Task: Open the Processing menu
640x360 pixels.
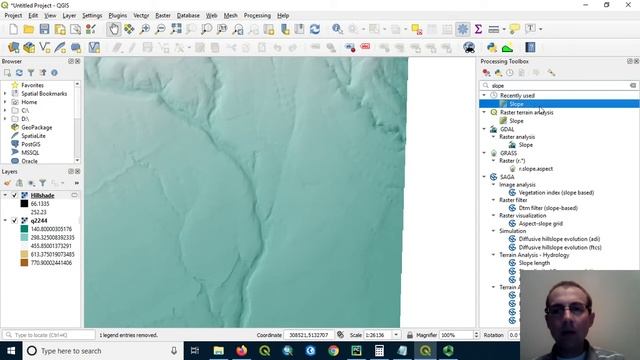Action: 257,16
